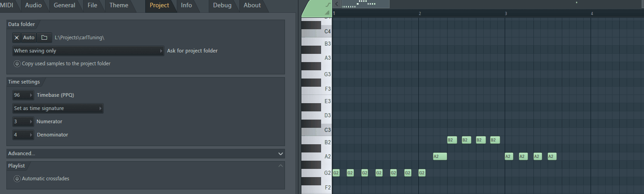Click bar 3 marker on the timeline ruler

[x=506, y=14]
